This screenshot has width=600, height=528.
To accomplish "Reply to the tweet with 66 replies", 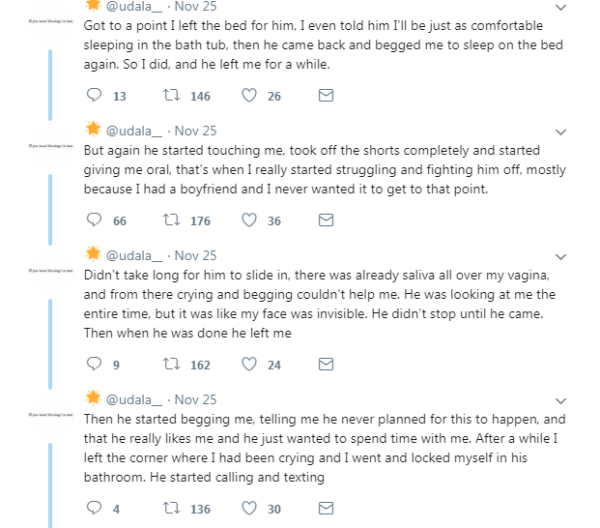I will click(x=94, y=220).
